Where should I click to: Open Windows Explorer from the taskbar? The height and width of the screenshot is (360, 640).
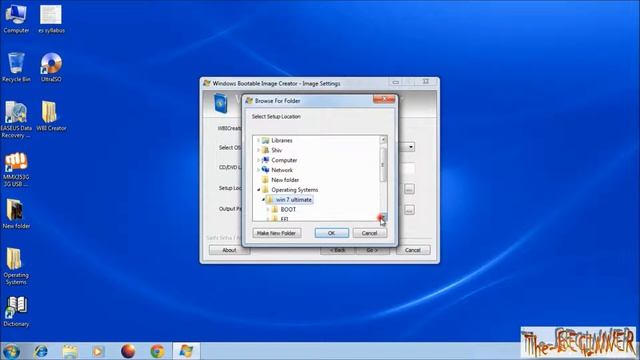point(70,351)
